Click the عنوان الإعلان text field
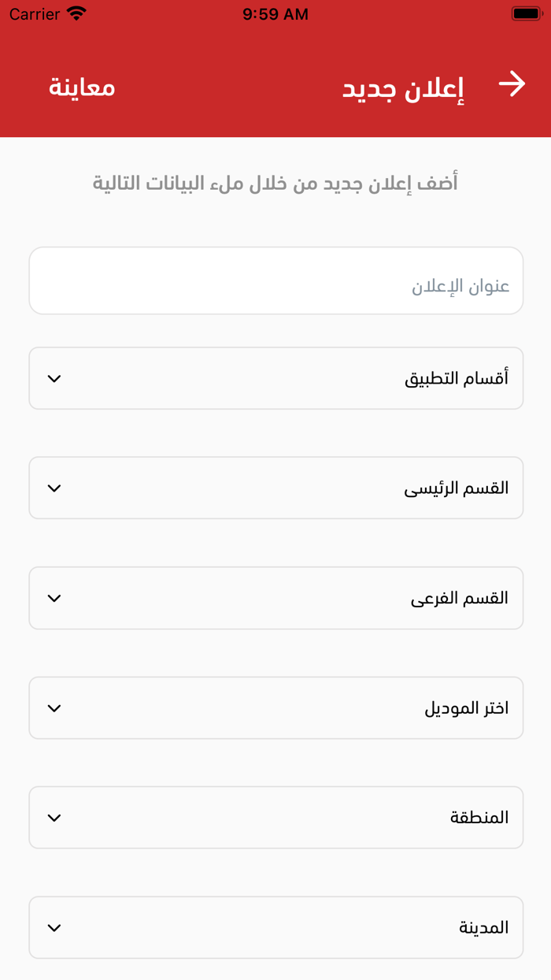The image size is (551, 980). pos(275,280)
